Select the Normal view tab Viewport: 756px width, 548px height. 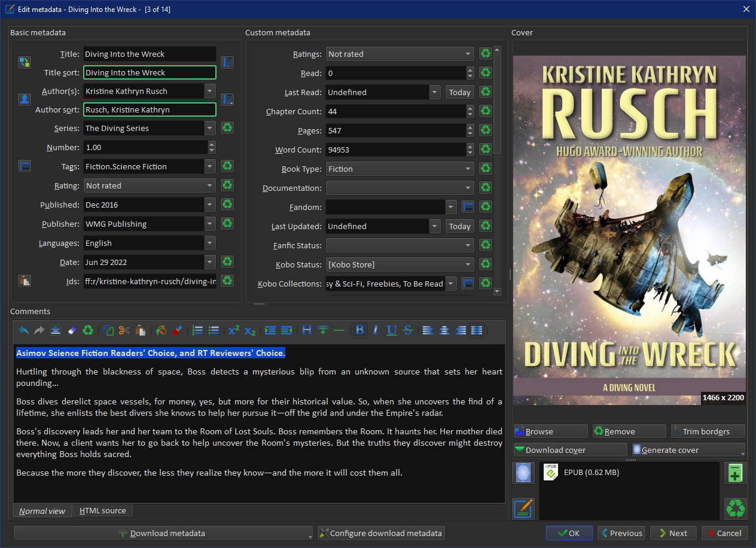(42, 511)
